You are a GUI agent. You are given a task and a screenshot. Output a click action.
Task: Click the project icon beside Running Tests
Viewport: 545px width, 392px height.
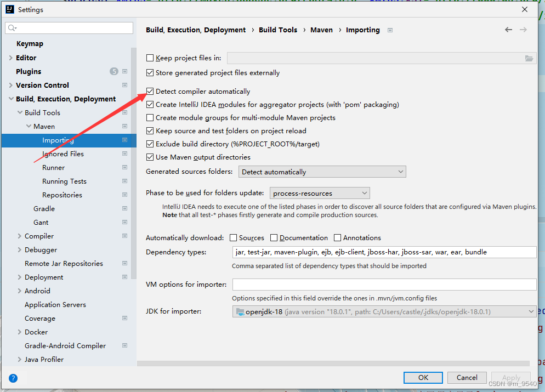(x=125, y=181)
